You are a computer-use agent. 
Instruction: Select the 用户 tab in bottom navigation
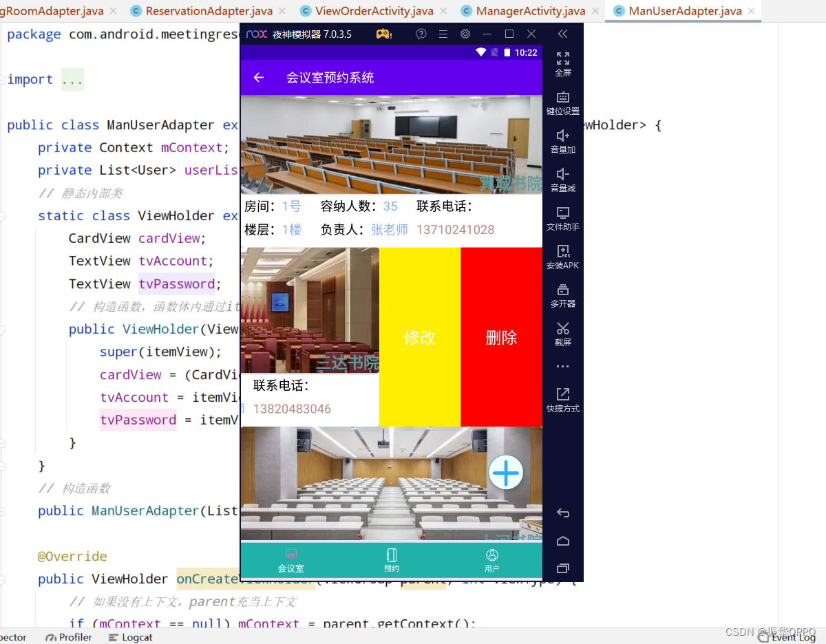point(491,559)
